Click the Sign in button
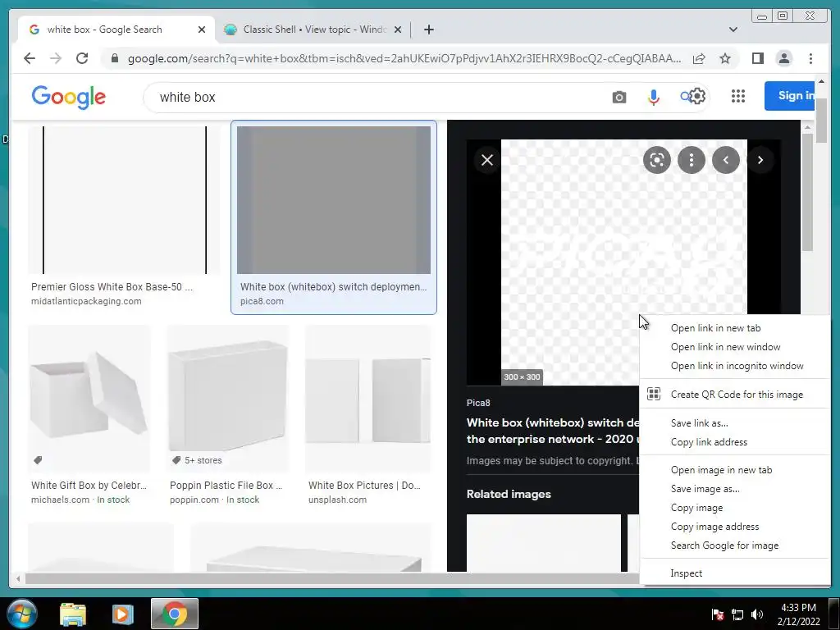Viewport: 840px width, 630px height. click(790, 96)
